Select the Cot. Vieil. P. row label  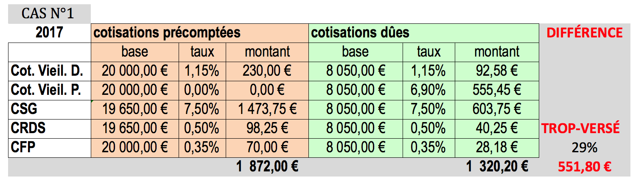coord(49,91)
